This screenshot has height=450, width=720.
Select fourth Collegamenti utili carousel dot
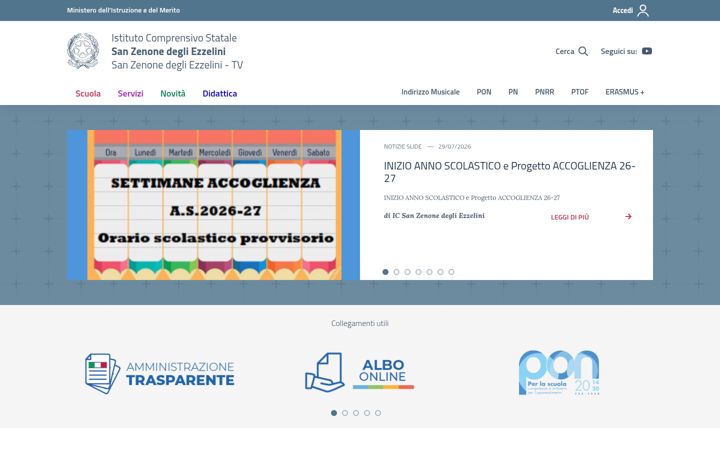[x=367, y=413]
